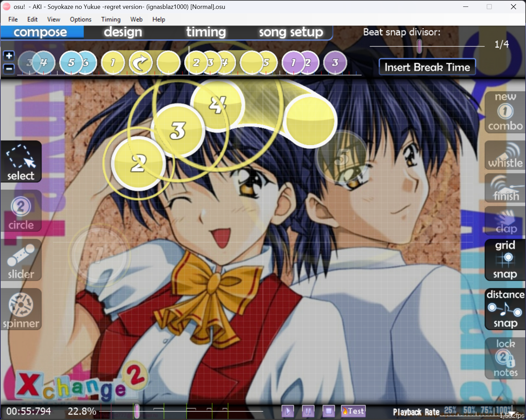This screenshot has height=420, width=526.
Task: Switch to the design tab
Action: [123, 32]
